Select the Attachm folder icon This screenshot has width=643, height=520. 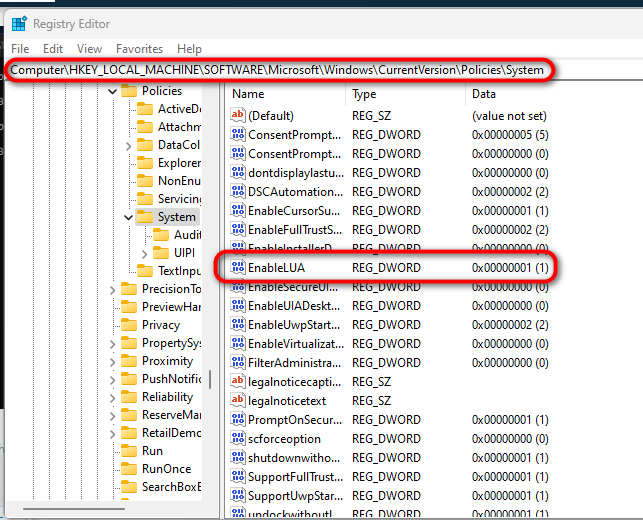coord(145,127)
